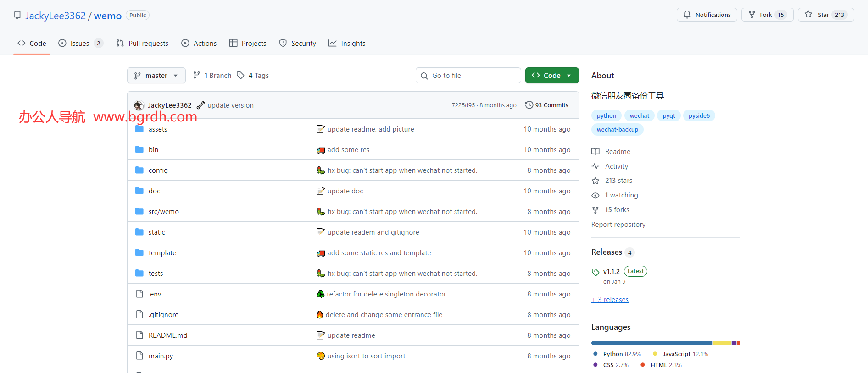This screenshot has width=868, height=373.
Task: Open the green Code dropdown
Action: click(551, 76)
